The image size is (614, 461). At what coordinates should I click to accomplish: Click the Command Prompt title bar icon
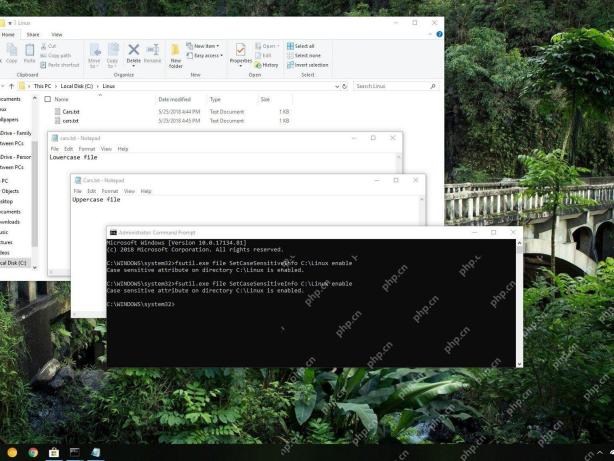[113, 233]
